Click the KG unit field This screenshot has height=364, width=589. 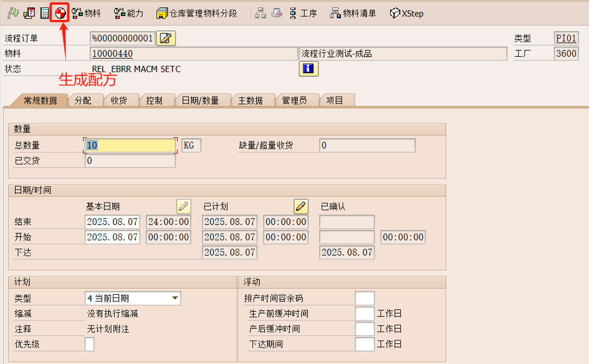[x=191, y=145]
